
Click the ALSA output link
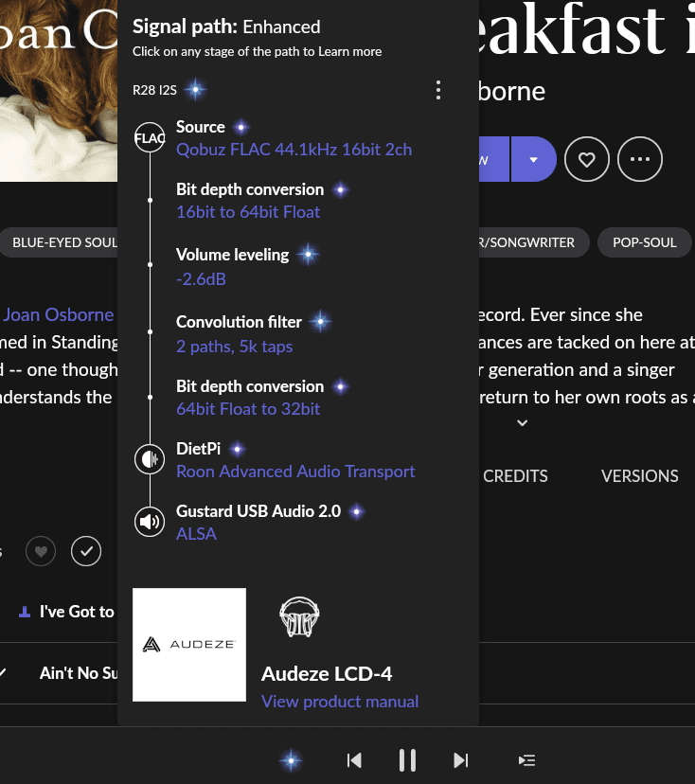[197, 534]
